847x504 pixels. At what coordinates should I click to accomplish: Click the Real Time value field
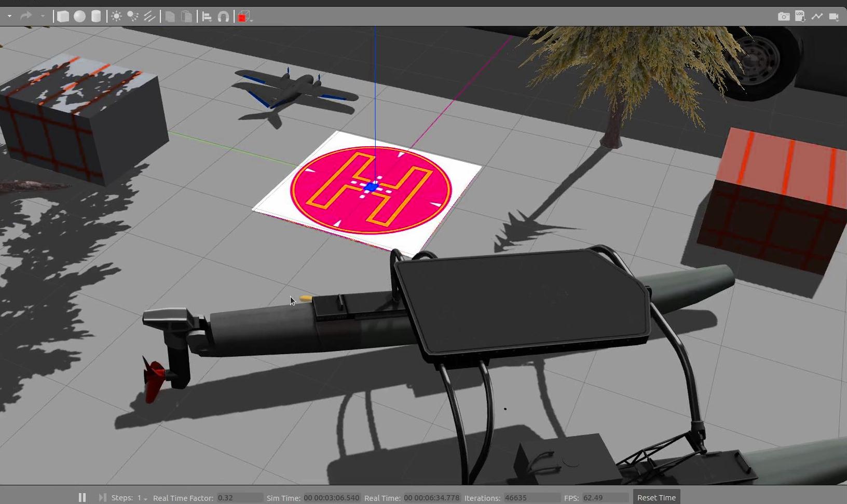click(x=432, y=498)
